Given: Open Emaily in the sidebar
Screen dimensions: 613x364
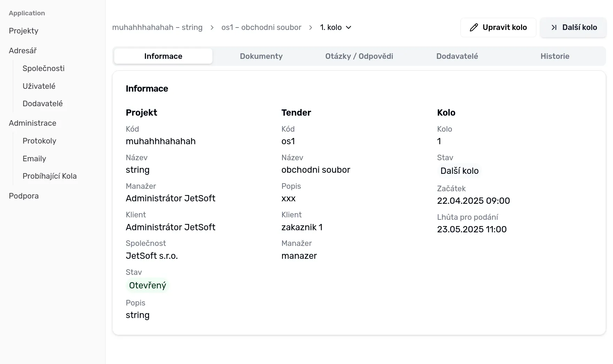Looking at the screenshot, I should 34,158.
